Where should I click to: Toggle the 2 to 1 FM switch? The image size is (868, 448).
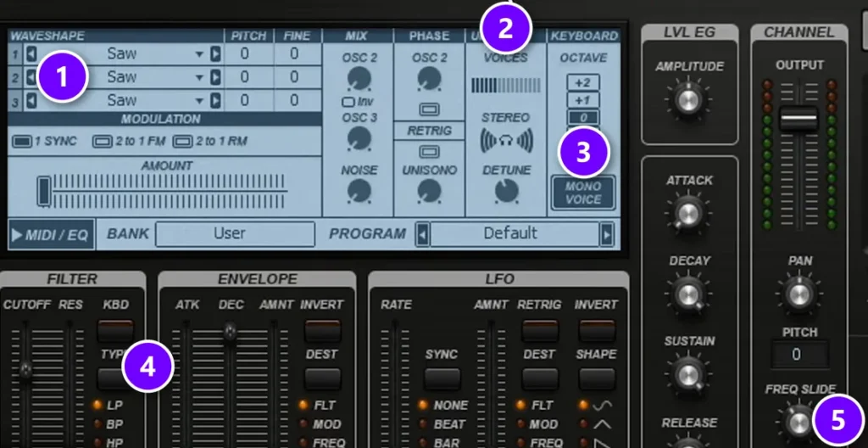tap(103, 142)
